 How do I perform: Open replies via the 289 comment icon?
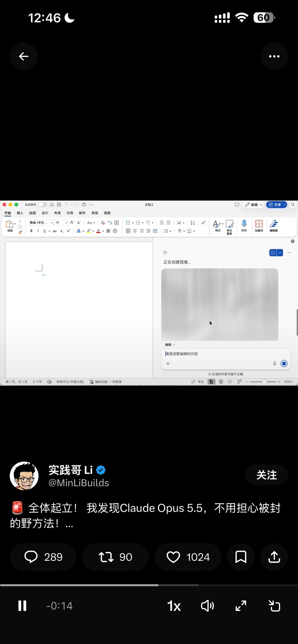(x=43, y=557)
